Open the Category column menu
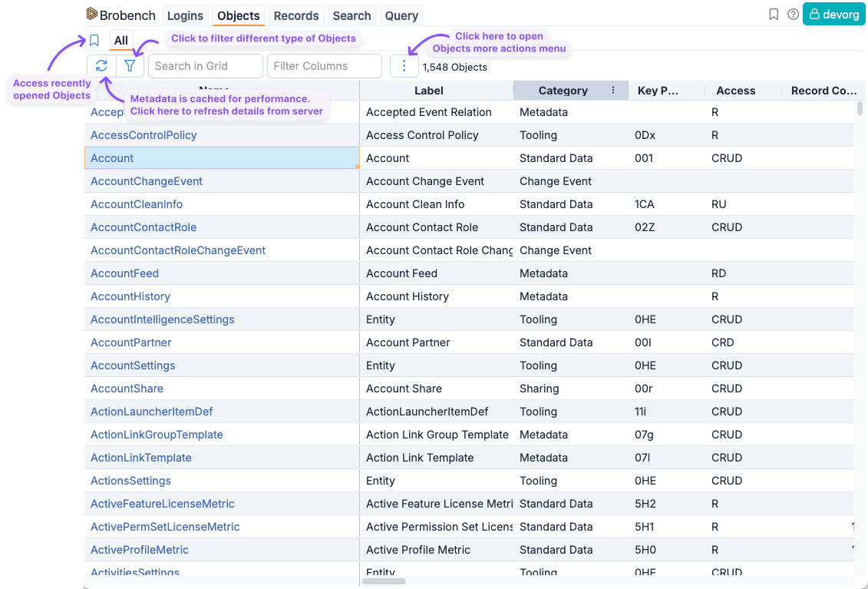The height and width of the screenshot is (589, 868). 612,91
